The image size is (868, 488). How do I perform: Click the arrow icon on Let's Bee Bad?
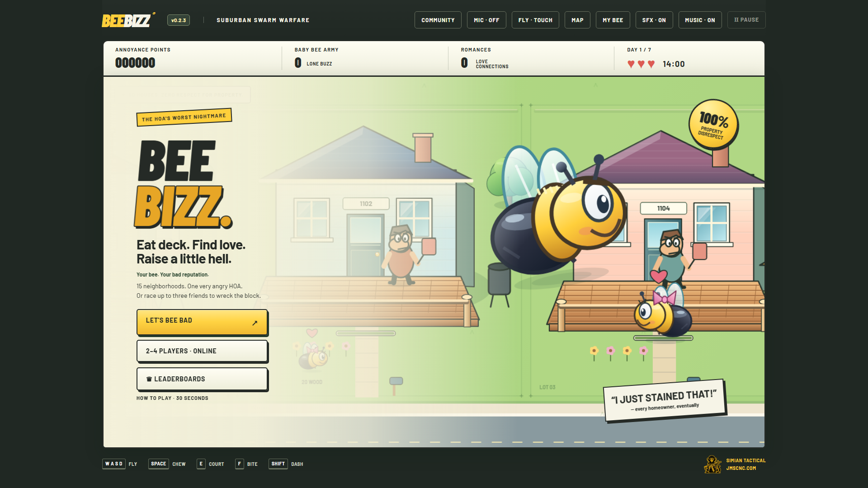click(x=255, y=323)
